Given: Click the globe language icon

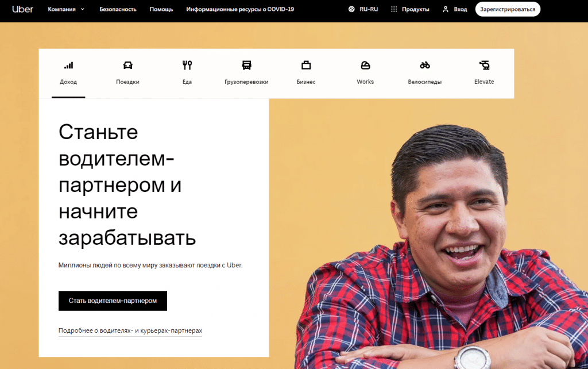Looking at the screenshot, I should pos(351,9).
